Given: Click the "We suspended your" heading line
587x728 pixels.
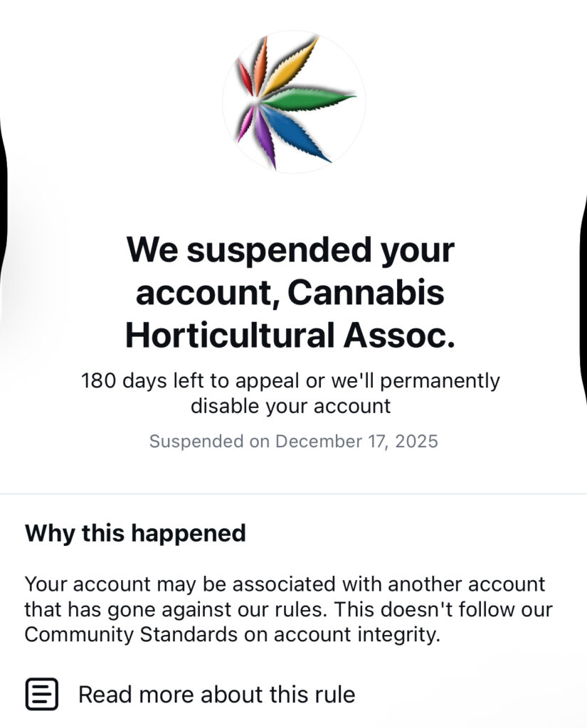Looking at the screenshot, I should tap(290, 250).
